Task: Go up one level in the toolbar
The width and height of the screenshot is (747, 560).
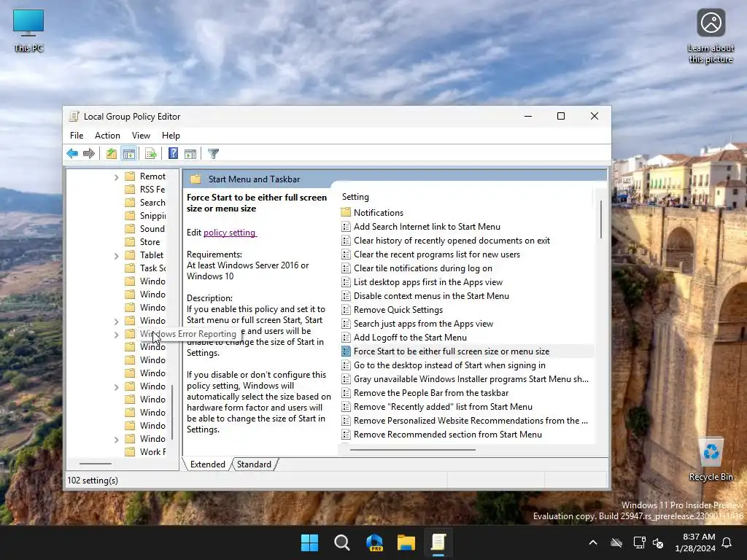Action: (112, 153)
